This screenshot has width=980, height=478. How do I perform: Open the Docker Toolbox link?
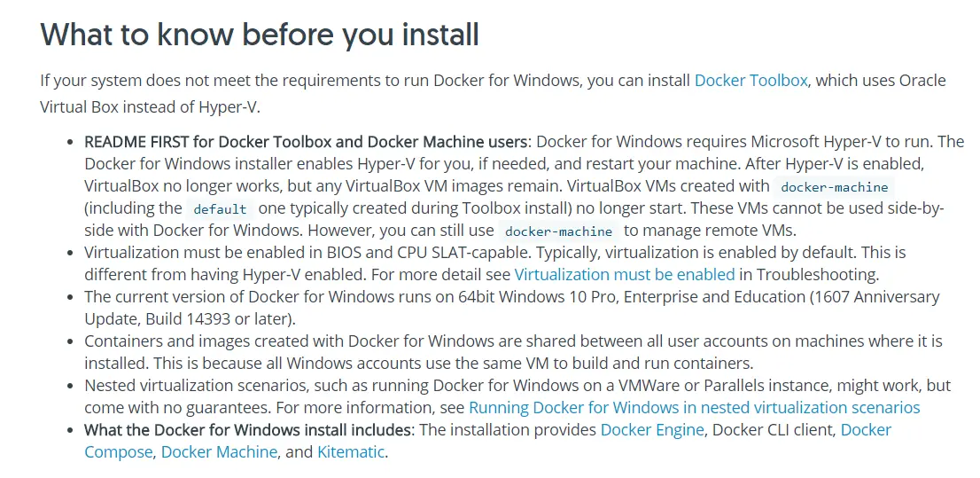pyautogui.click(x=751, y=81)
